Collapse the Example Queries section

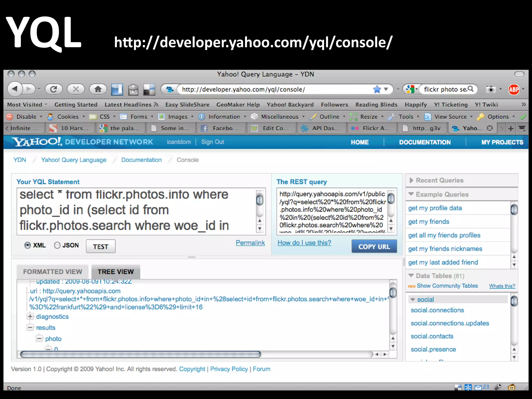tap(411, 194)
